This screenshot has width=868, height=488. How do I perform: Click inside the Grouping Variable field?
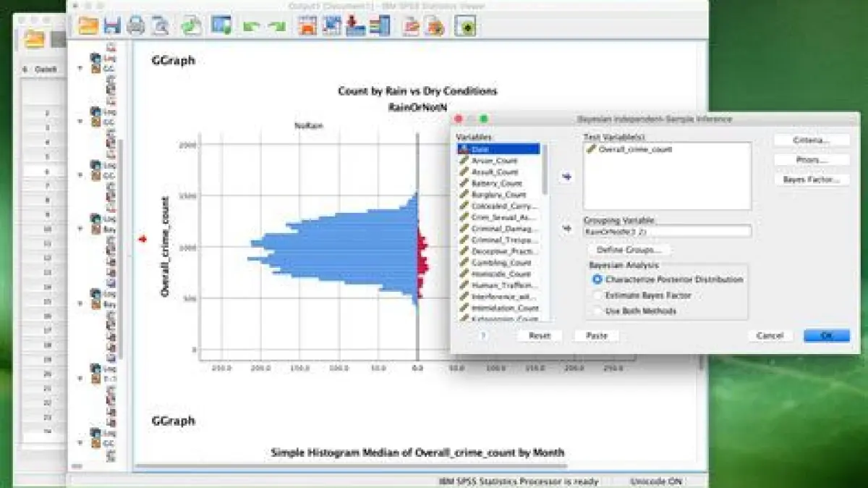pos(667,231)
